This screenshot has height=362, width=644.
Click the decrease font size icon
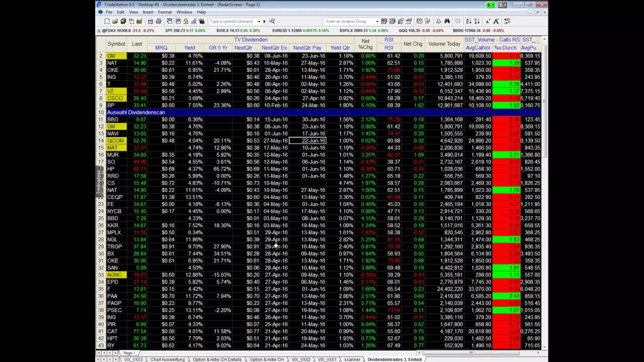[488, 21]
